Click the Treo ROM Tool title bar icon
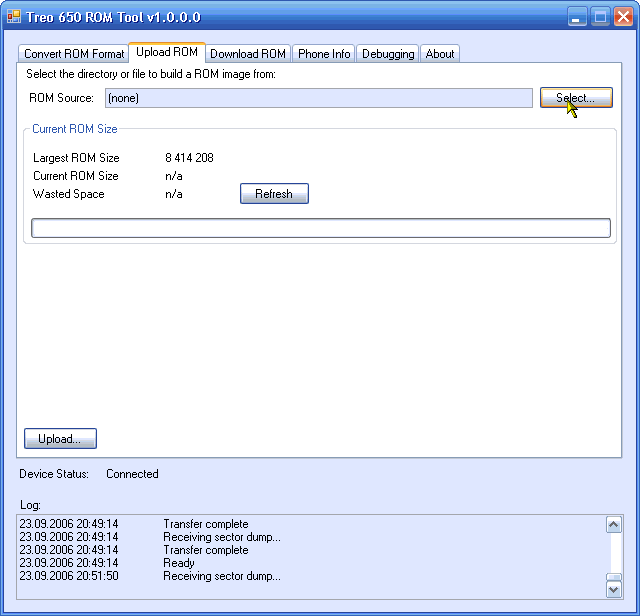 (x=14, y=17)
